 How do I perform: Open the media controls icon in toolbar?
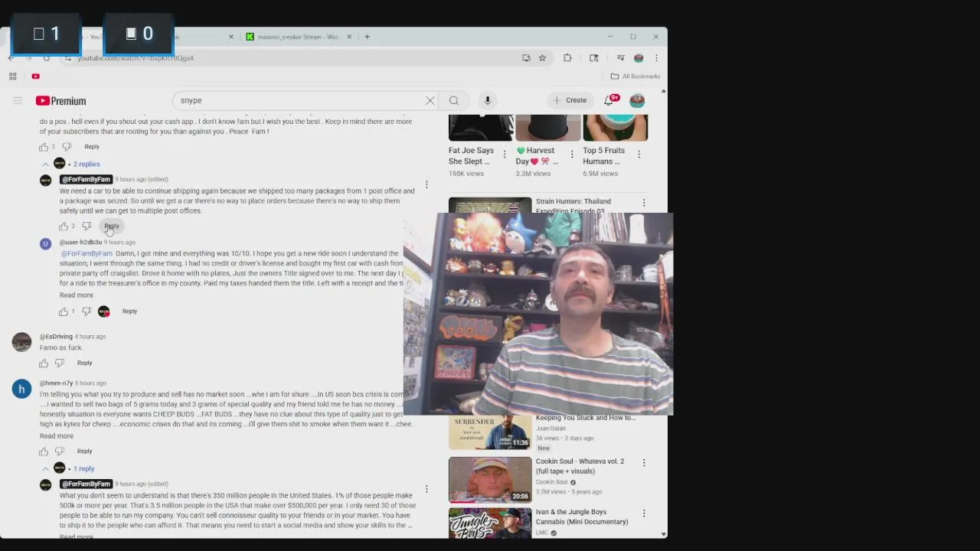[621, 57]
